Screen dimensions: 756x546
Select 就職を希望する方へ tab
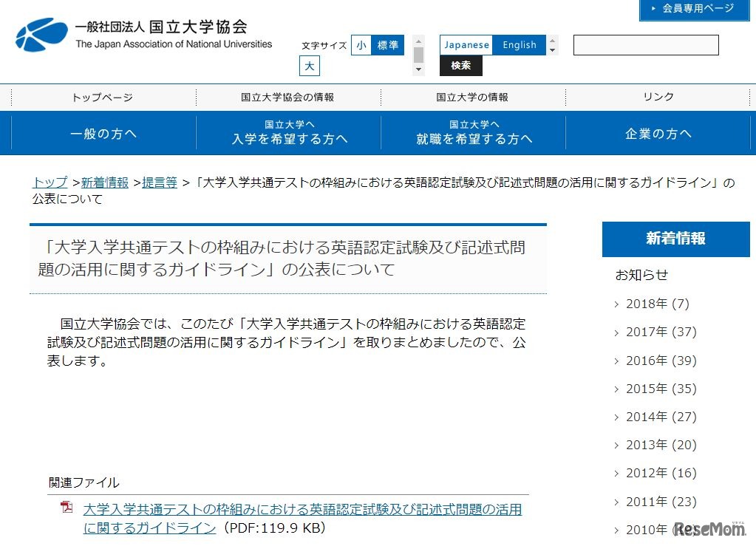(x=474, y=133)
